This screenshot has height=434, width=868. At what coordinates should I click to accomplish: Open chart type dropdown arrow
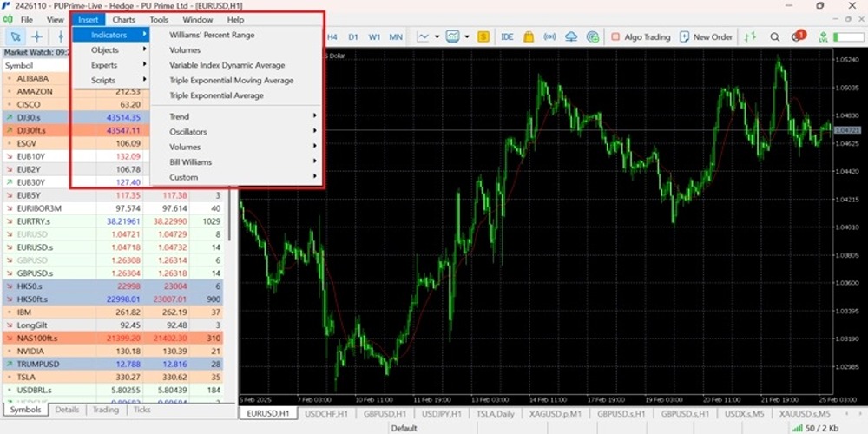[x=437, y=37]
